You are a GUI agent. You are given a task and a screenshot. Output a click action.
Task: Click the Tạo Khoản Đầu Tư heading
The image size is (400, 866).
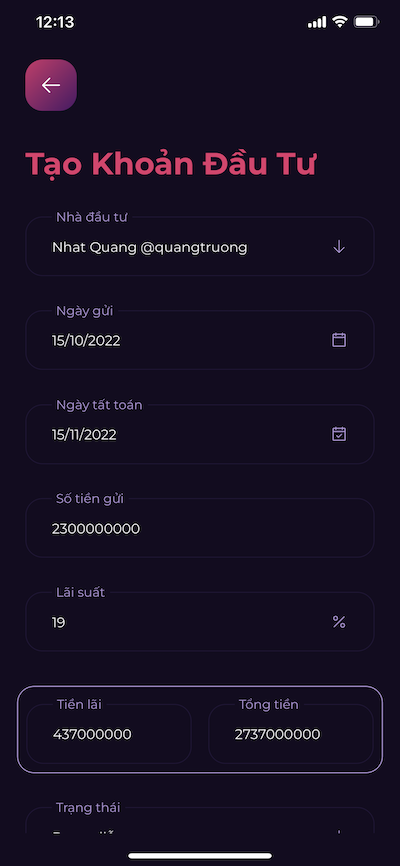pos(171,164)
